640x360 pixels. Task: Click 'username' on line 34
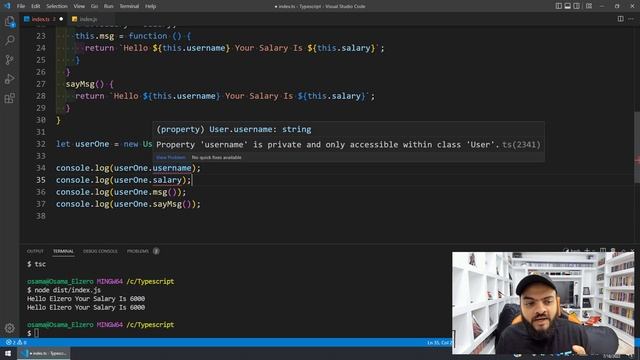click(x=172, y=168)
